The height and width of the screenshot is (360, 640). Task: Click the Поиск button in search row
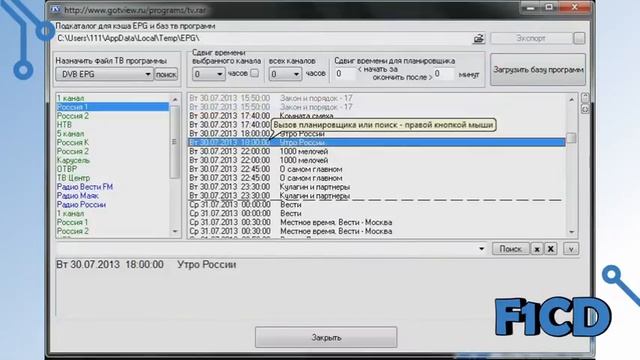tap(510, 249)
